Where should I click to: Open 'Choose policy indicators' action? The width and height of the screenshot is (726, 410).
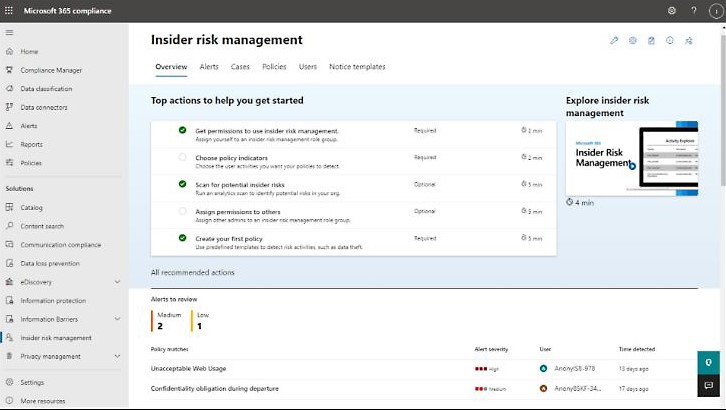click(232, 158)
